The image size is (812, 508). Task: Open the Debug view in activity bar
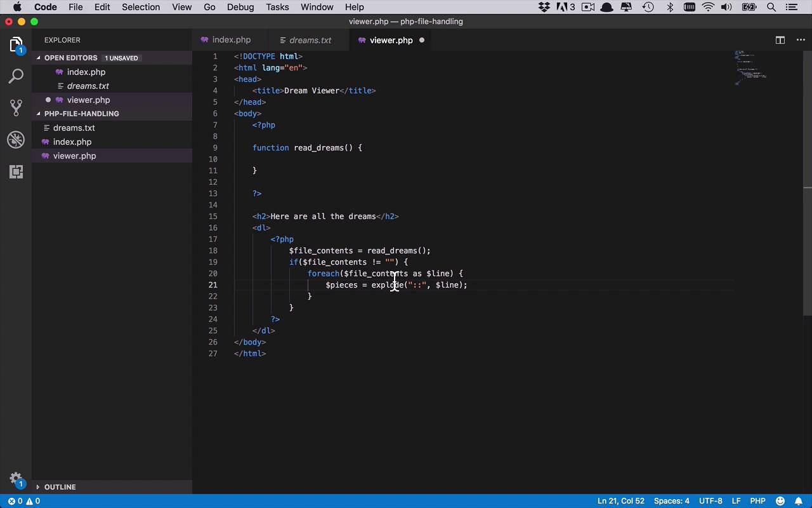(x=16, y=140)
